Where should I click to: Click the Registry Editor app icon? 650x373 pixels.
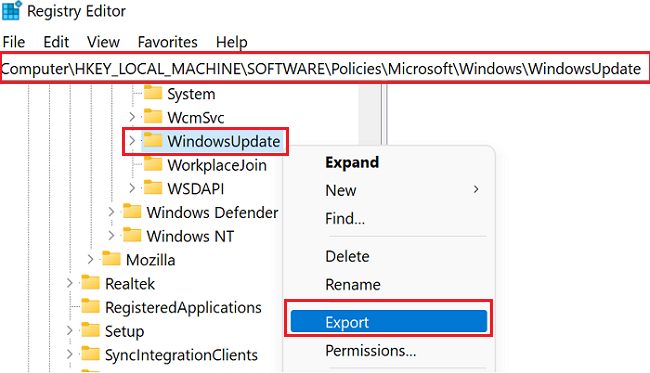tap(11, 10)
